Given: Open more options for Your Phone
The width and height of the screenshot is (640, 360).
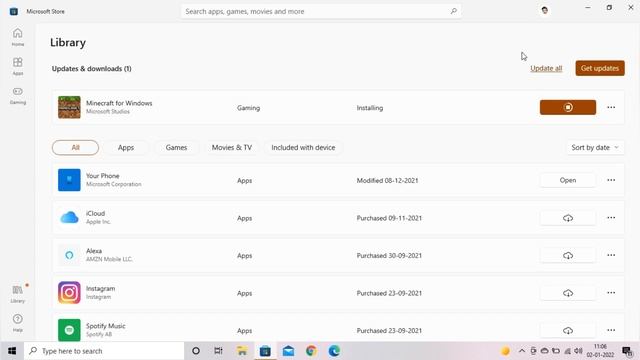Looking at the screenshot, I should tap(611, 180).
